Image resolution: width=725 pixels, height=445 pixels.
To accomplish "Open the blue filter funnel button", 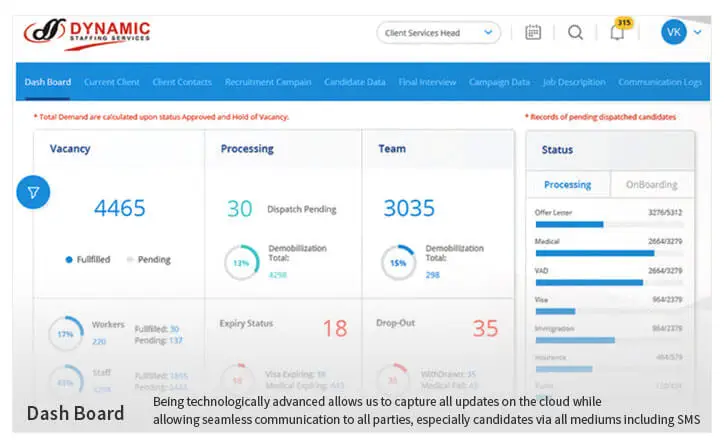I will pyautogui.click(x=33, y=192).
